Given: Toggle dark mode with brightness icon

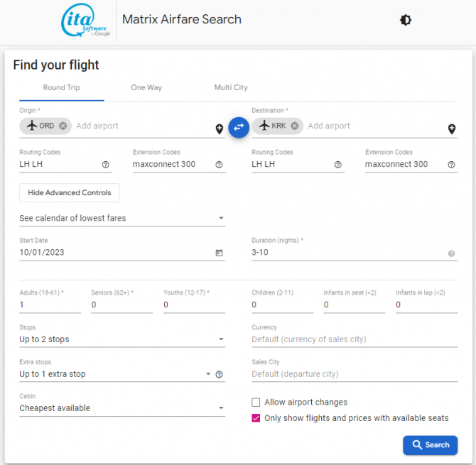Looking at the screenshot, I should coord(406,20).
